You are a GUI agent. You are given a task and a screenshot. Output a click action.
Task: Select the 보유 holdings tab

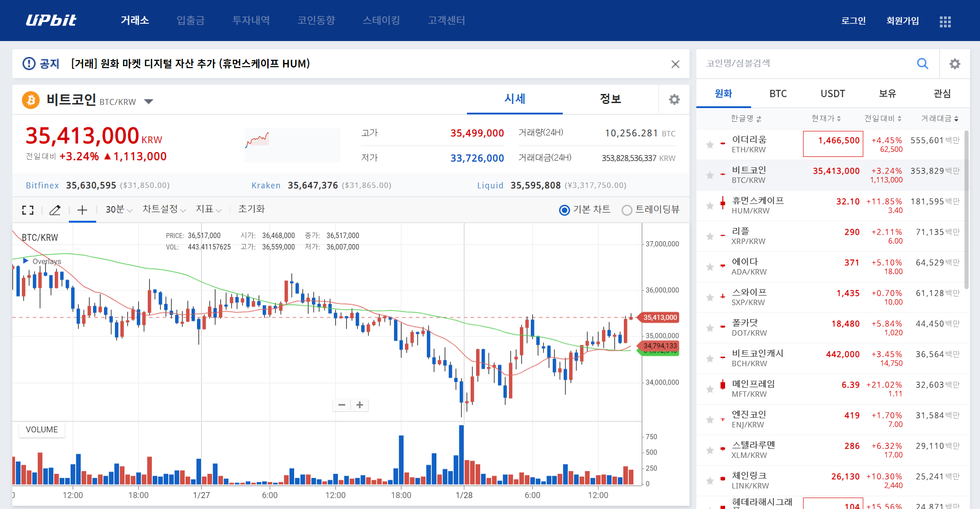[x=888, y=94]
